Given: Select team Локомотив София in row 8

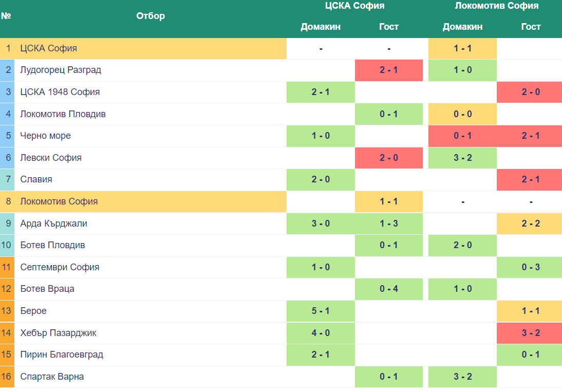Looking at the screenshot, I should coord(59,201).
